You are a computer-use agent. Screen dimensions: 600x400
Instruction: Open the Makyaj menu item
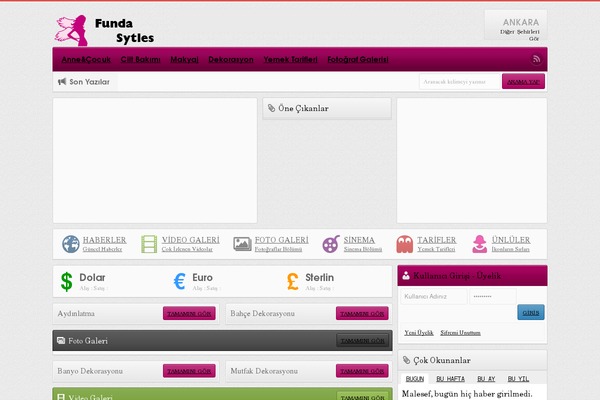pos(184,59)
